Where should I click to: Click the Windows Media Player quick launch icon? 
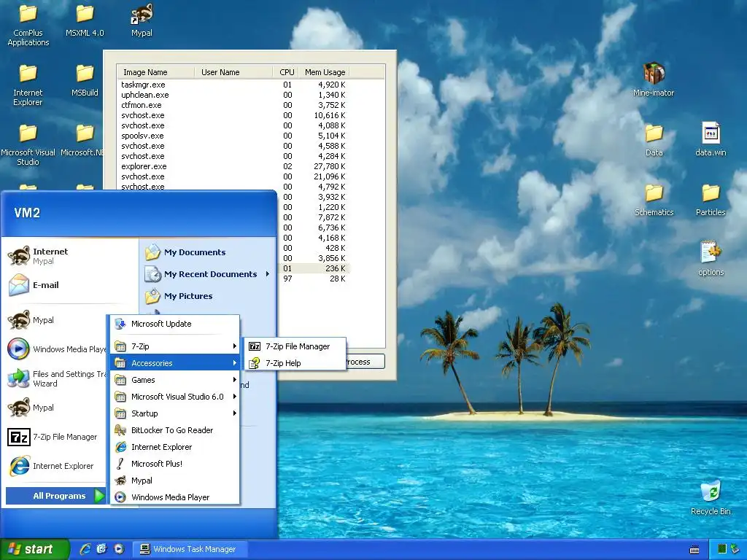click(x=119, y=549)
